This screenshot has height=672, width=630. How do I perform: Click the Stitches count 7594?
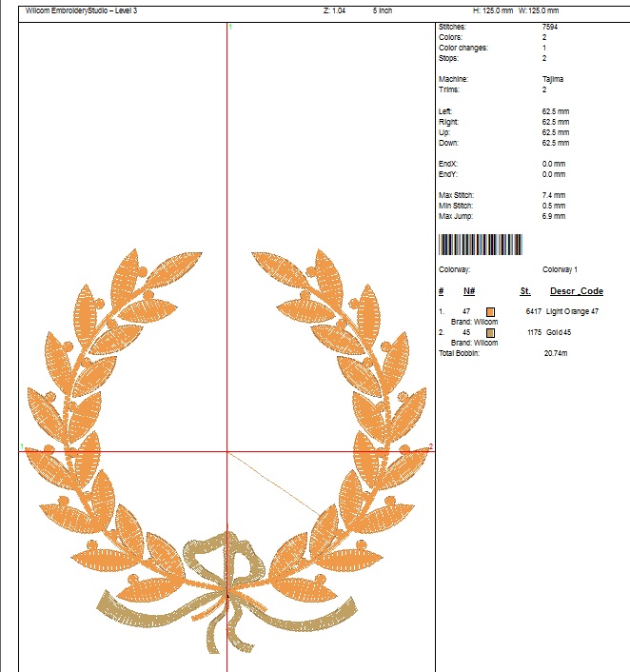(x=550, y=29)
